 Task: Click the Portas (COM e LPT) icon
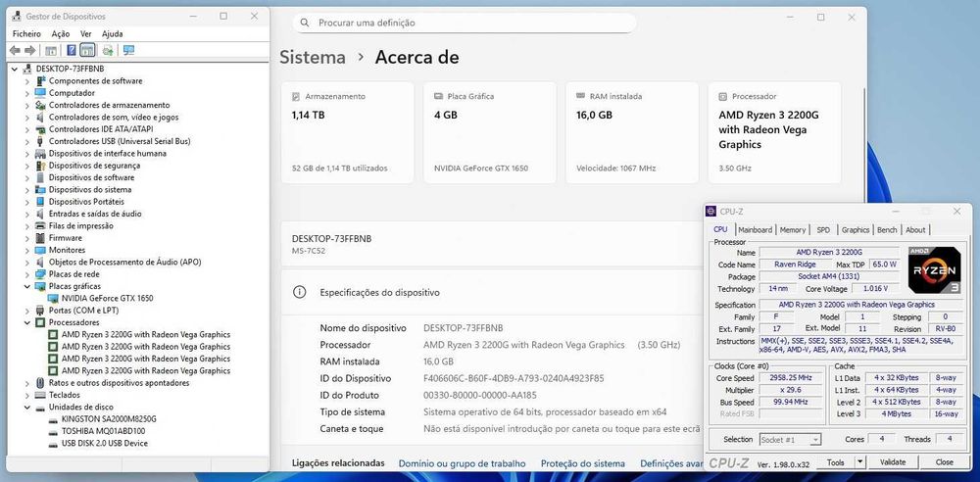pyautogui.click(x=40, y=311)
